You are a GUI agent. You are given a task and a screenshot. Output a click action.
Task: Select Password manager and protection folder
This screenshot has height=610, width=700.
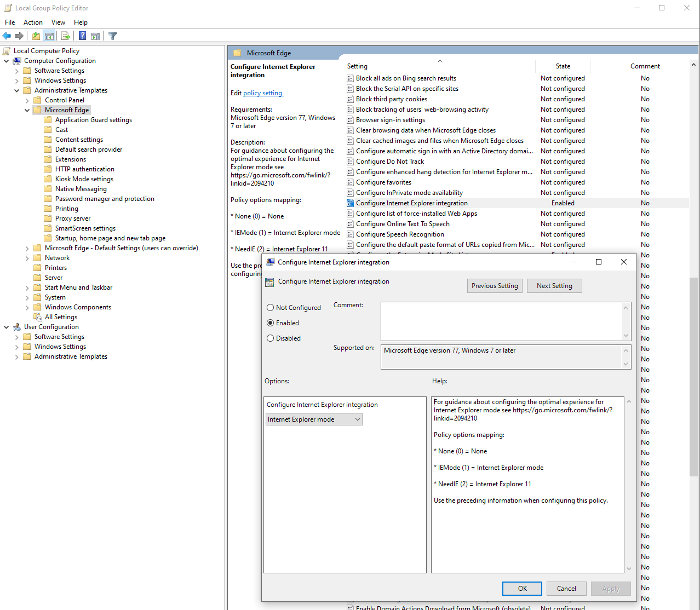click(105, 199)
